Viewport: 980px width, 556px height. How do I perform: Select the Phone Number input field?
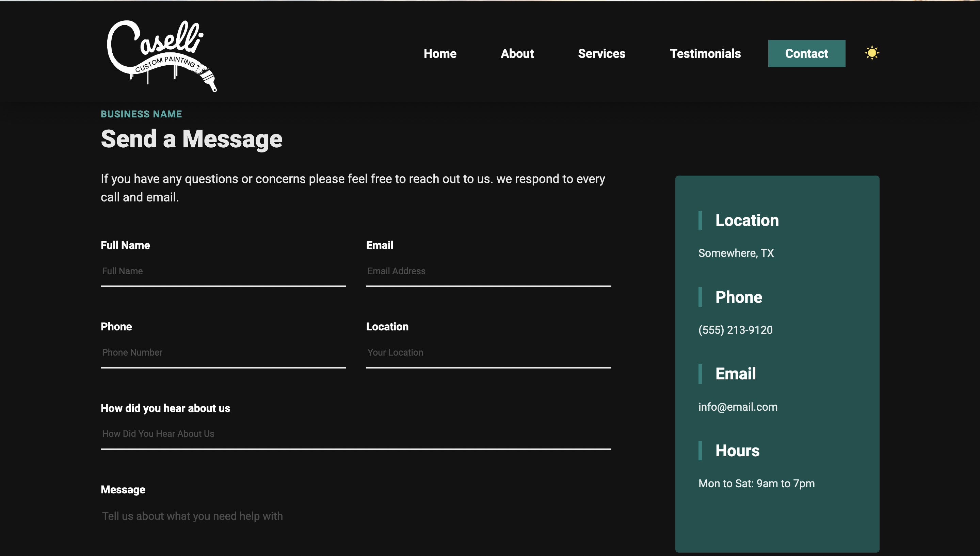pos(223,353)
